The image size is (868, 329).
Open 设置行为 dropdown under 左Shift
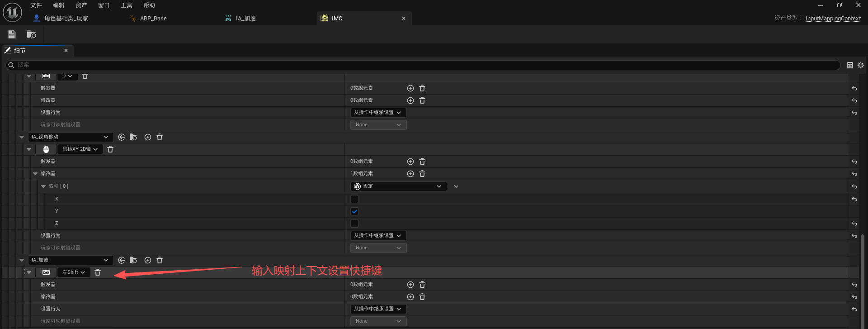pyautogui.click(x=378, y=309)
